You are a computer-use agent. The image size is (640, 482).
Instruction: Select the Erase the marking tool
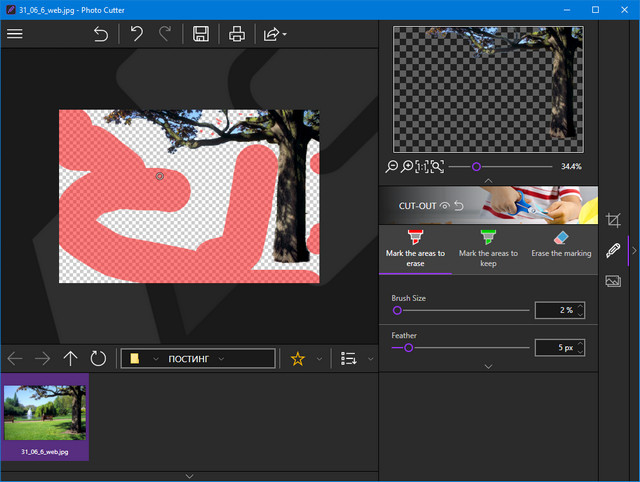(x=560, y=244)
